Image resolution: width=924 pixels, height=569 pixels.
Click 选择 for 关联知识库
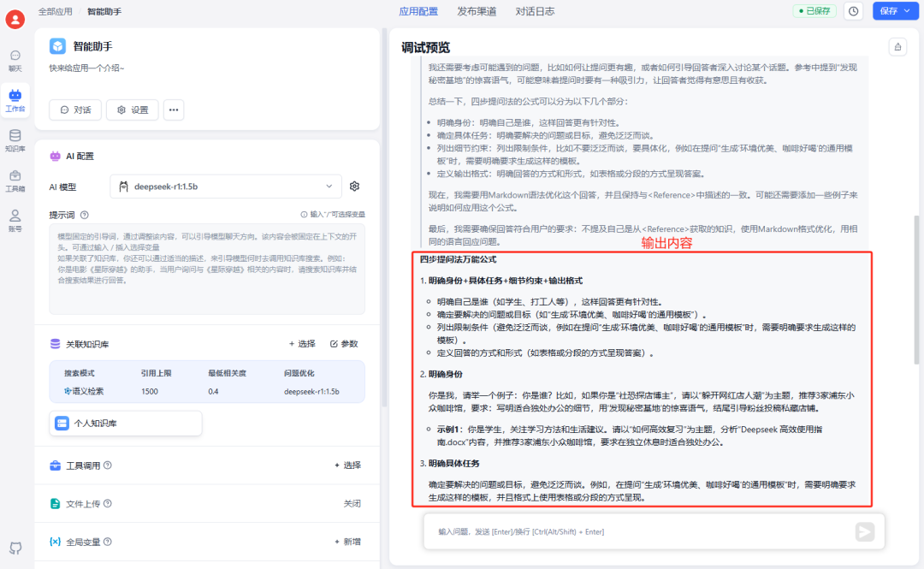(x=302, y=344)
